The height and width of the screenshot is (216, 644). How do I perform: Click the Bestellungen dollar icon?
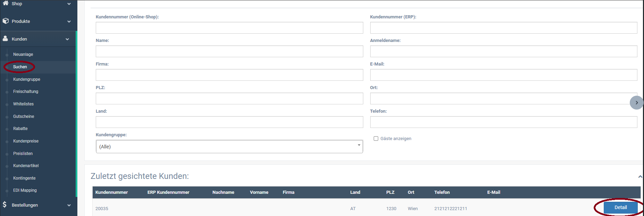[x=5, y=205]
